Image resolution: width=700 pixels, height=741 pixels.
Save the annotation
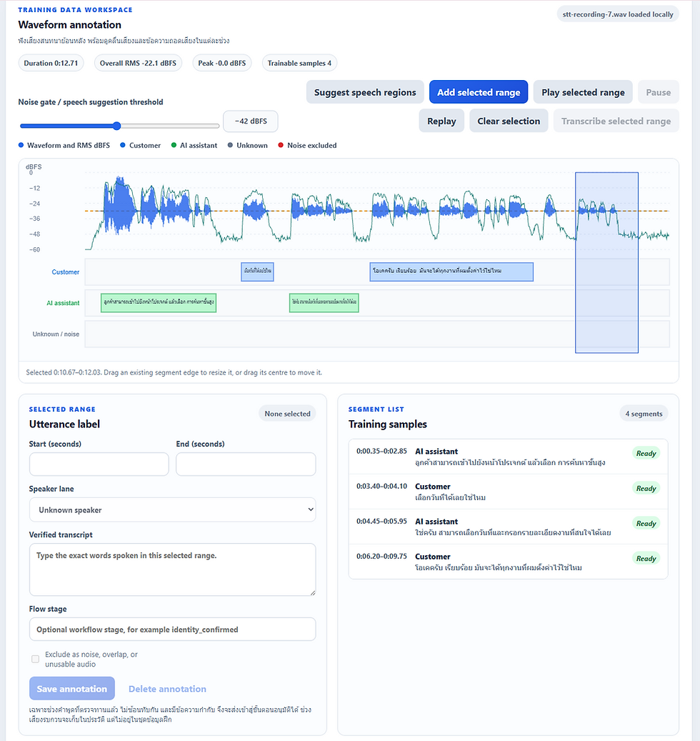pos(72,689)
